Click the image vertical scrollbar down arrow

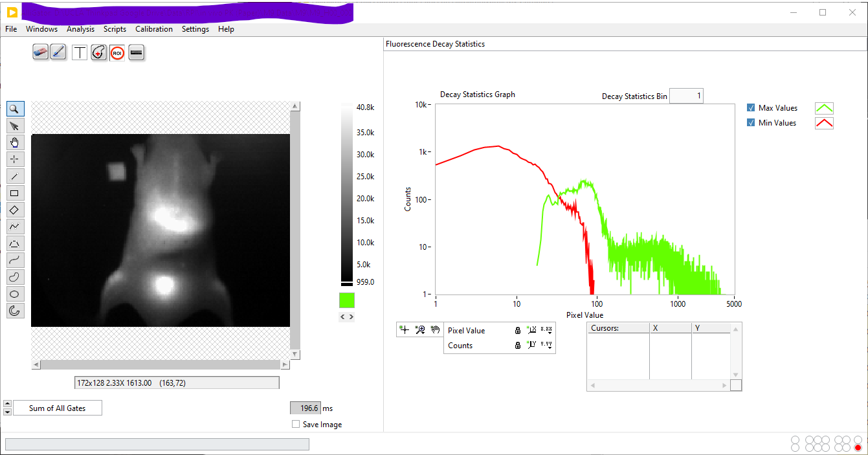pyautogui.click(x=295, y=354)
